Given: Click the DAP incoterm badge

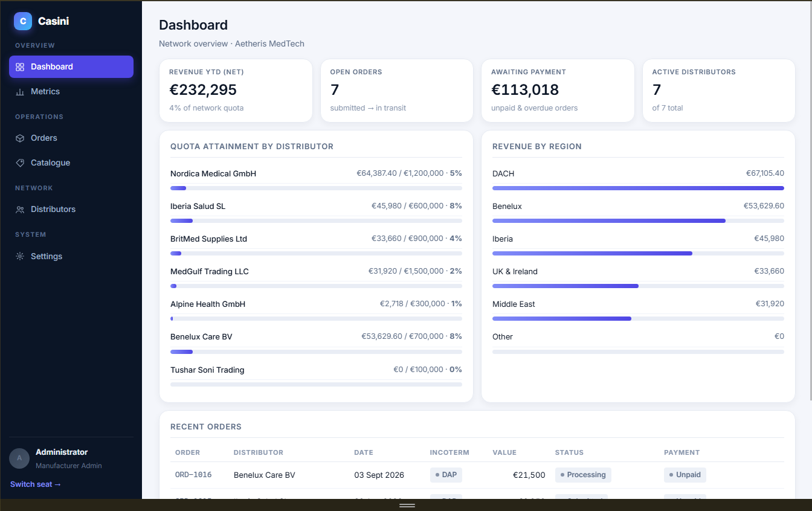Looking at the screenshot, I should click(446, 475).
